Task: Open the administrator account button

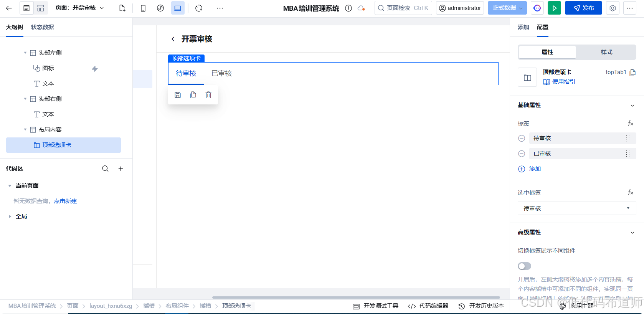Action: [460, 8]
